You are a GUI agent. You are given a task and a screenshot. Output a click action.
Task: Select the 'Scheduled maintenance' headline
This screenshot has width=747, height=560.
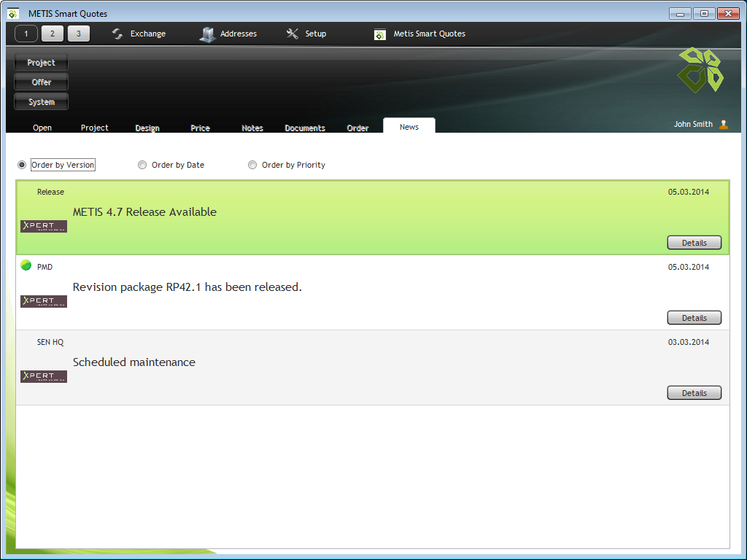(134, 362)
